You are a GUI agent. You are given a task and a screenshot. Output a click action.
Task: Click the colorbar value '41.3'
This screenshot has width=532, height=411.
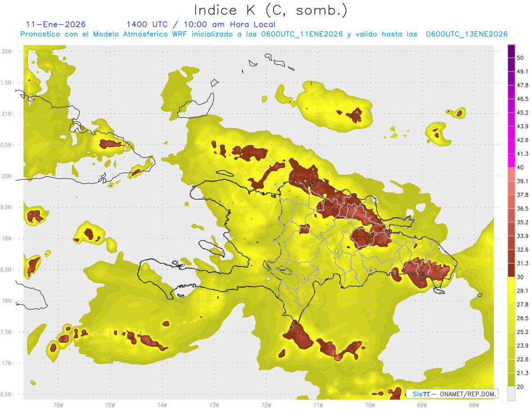pos(523,154)
